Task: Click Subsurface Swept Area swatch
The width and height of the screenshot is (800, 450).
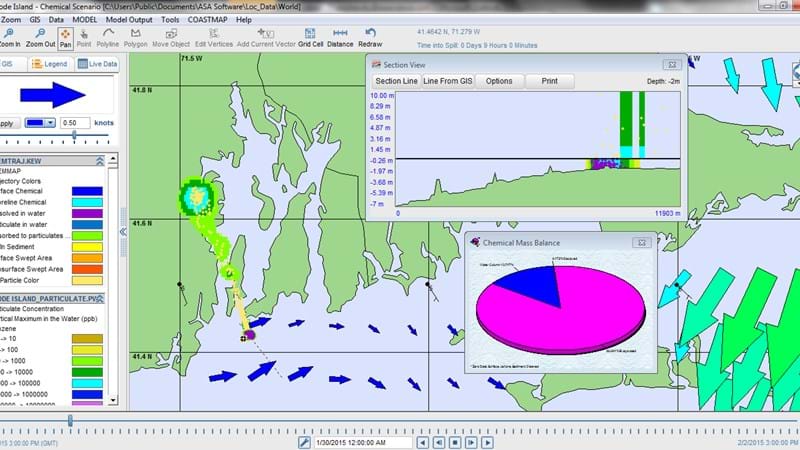Action: [87, 269]
